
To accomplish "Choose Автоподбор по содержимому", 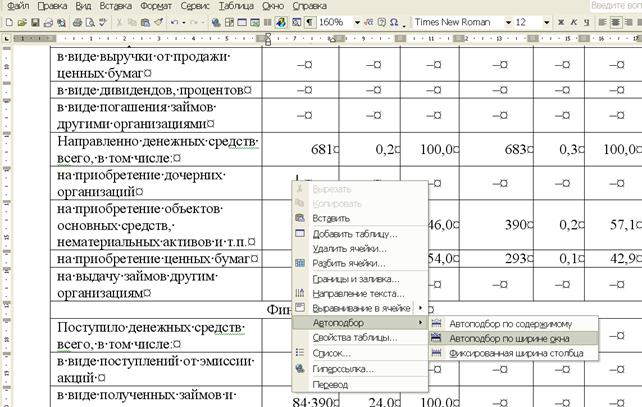I will coord(513,323).
